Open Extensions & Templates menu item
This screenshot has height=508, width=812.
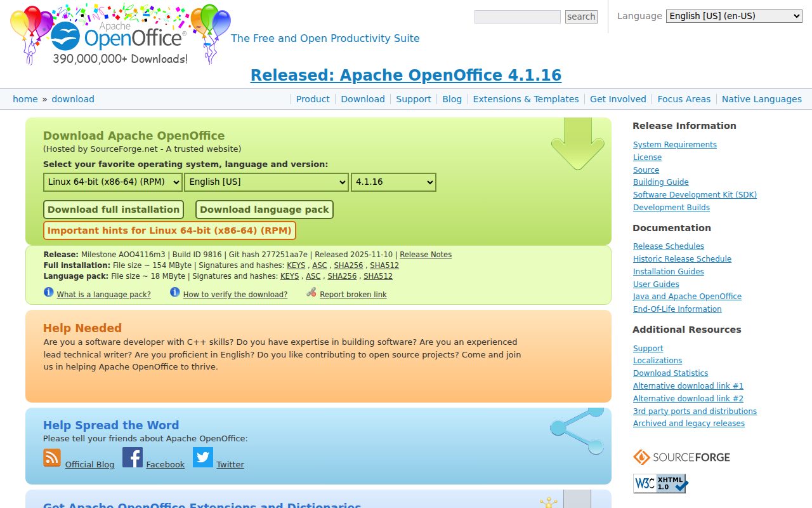click(x=526, y=99)
